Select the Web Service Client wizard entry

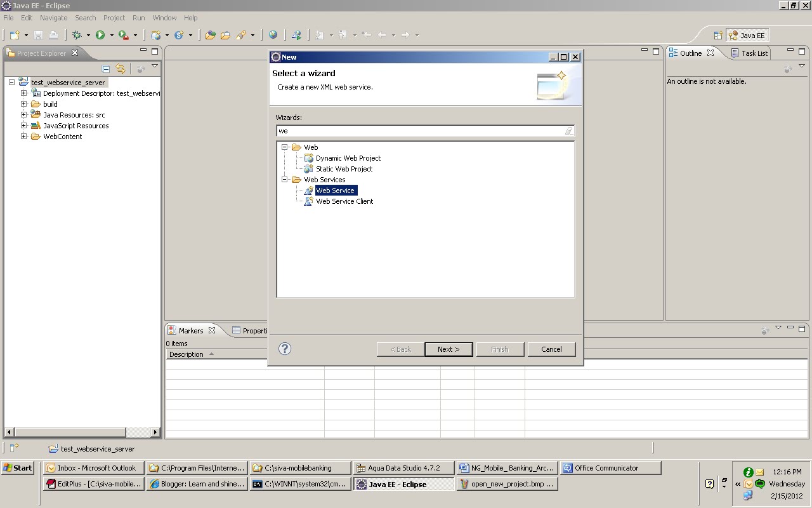click(x=344, y=201)
